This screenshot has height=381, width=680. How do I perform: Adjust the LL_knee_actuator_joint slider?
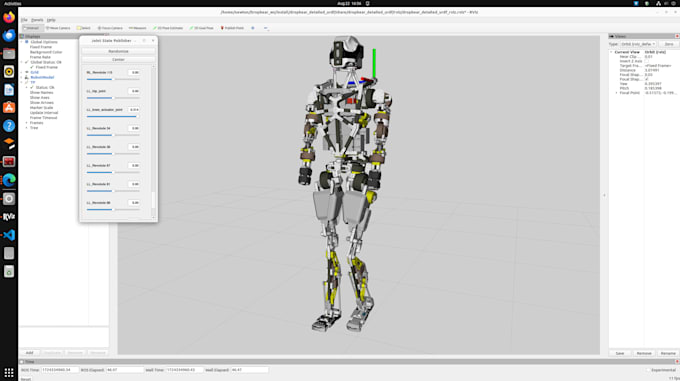click(113, 117)
